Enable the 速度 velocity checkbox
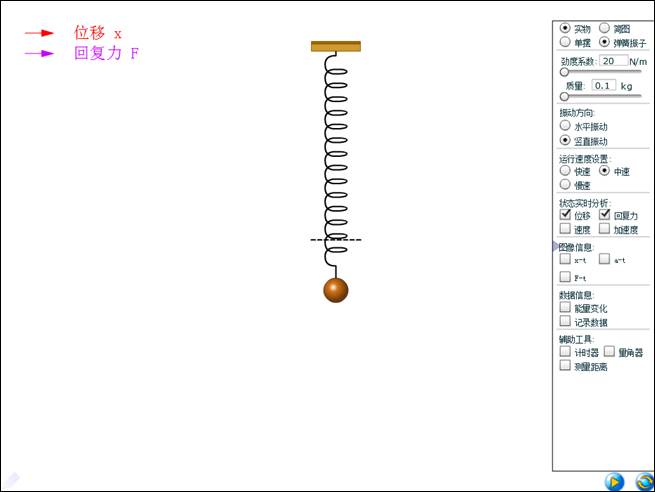 [566, 229]
